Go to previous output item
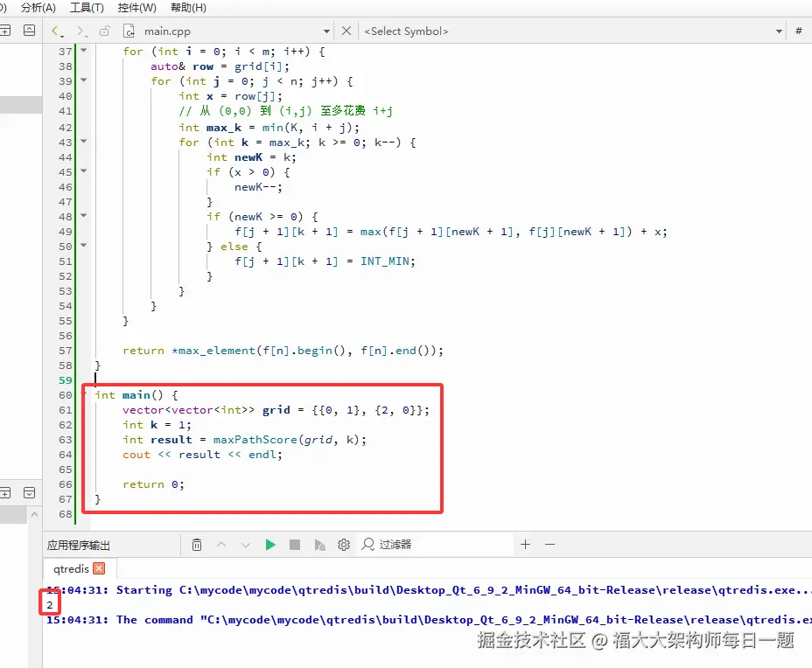This screenshot has width=812, height=668. pos(221,545)
